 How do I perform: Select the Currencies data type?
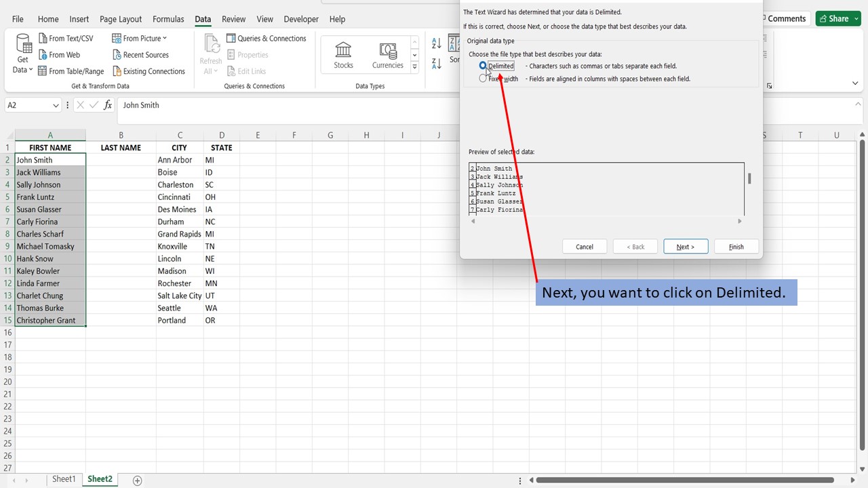(x=388, y=55)
